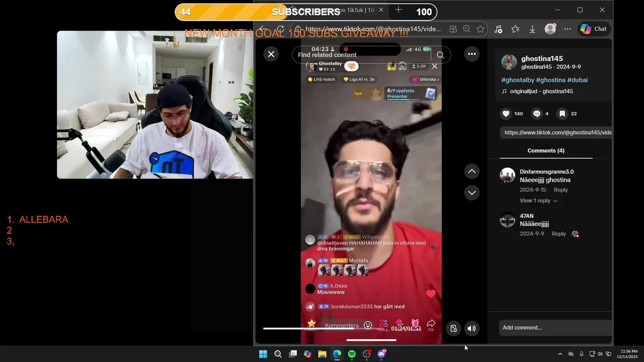Open the Edge Favorites list

pyautogui.click(x=515, y=29)
